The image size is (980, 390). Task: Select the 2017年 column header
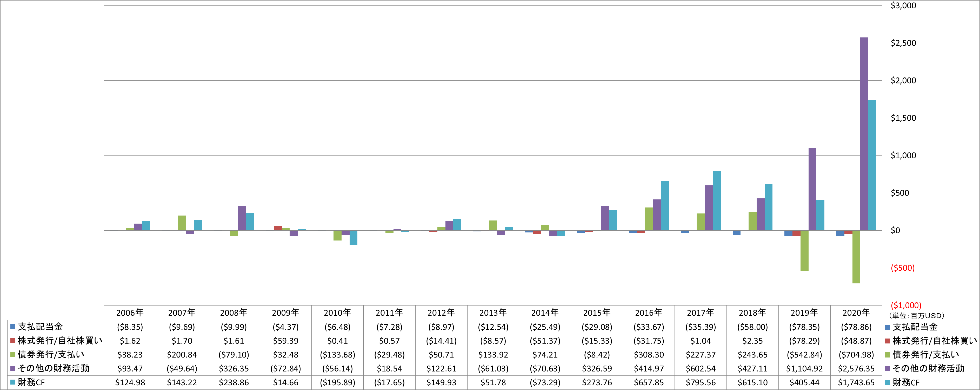click(x=701, y=313)
